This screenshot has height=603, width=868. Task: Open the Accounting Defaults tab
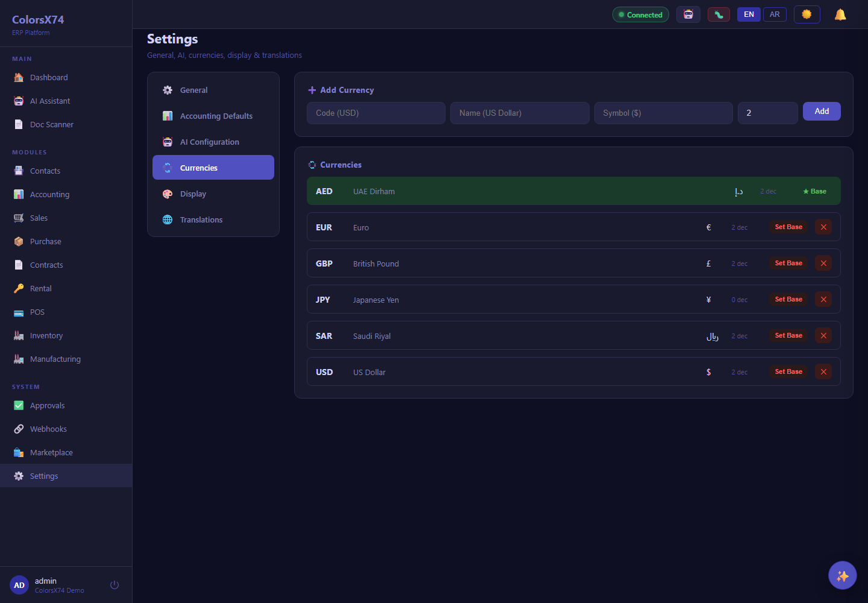(213, 116)
